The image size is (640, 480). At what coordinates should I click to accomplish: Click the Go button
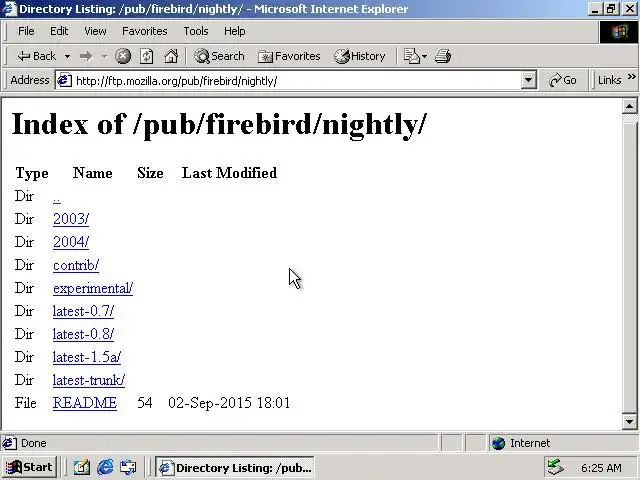563,80
